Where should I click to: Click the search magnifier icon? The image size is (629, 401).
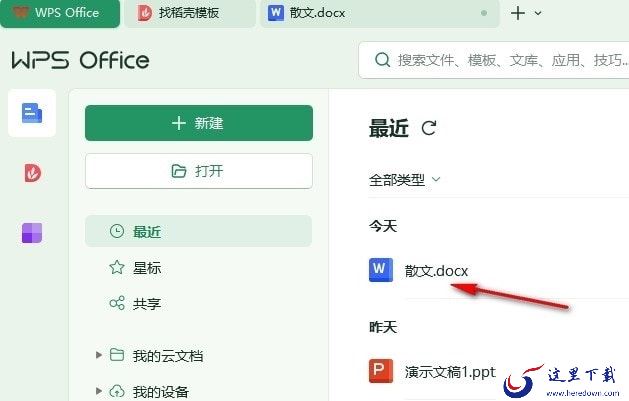[382, 60]
